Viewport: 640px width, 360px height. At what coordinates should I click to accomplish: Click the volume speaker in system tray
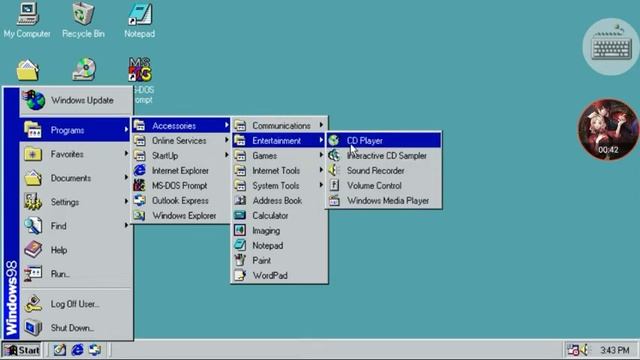tap(584, 350)
